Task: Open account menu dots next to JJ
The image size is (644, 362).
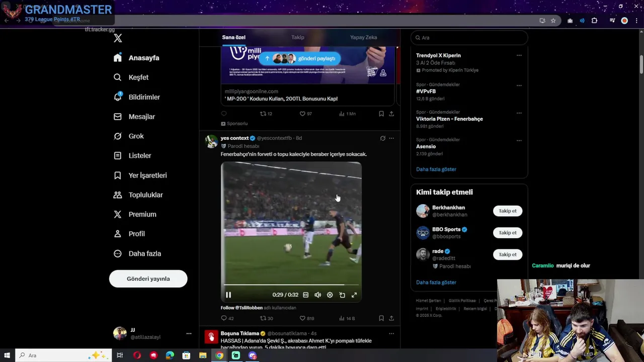Action: (189, 333)
